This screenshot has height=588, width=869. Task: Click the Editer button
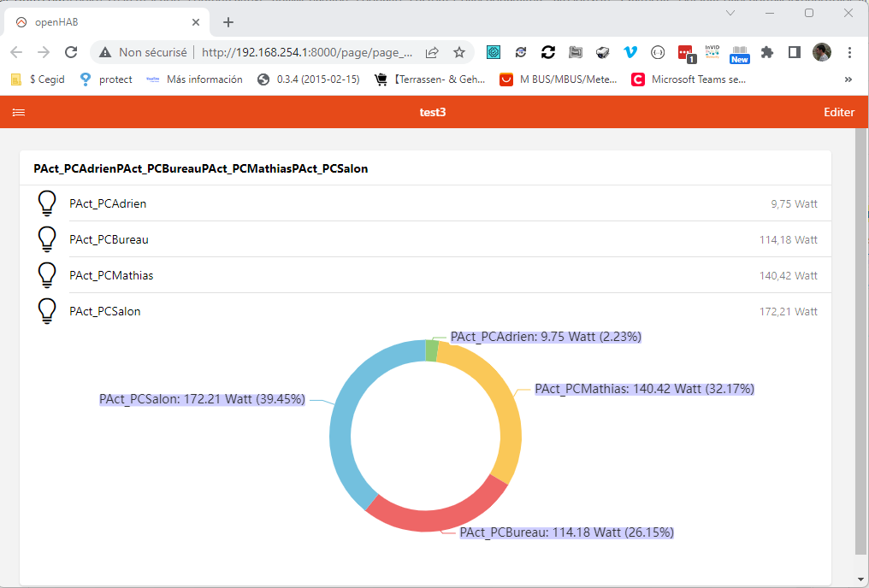click(838, 112)
